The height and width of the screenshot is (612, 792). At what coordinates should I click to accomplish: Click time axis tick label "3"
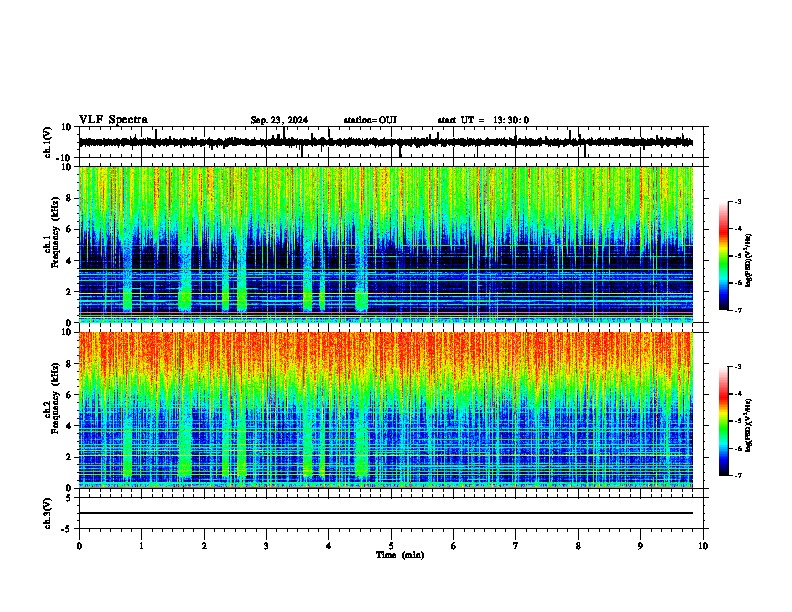pos(266,546)
